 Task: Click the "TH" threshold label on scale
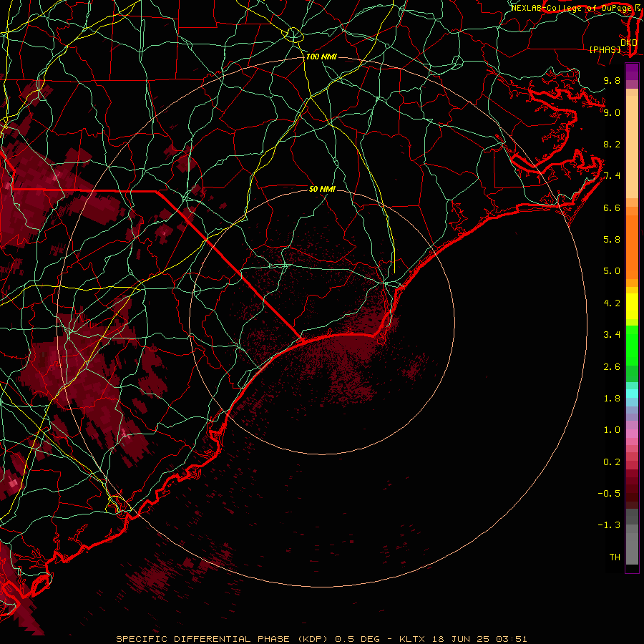[x=615, y=557]
